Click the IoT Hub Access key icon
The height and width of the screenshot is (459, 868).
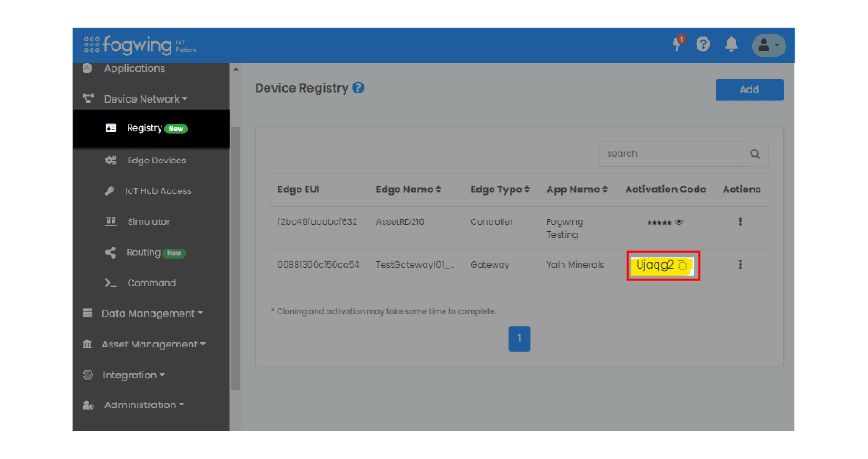[110, 191]
